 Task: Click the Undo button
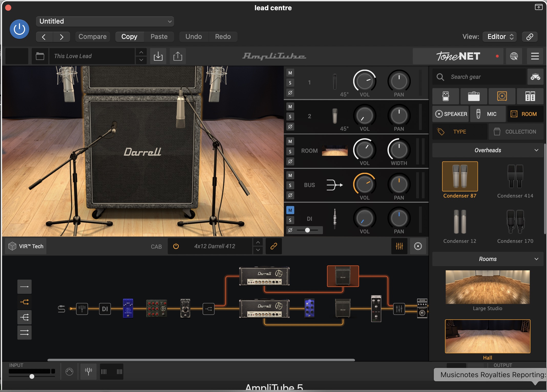[194, 37]
